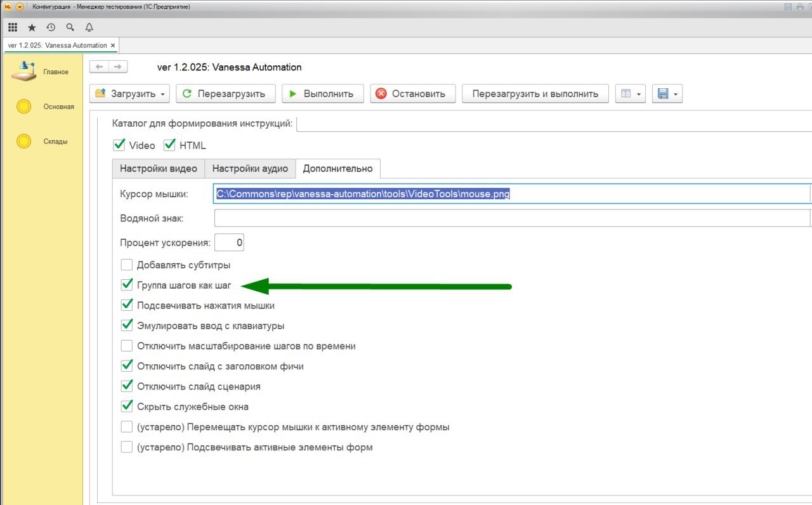The width and height of the screenshot is (812, 505).
Task: Open the Главное section
Action: coord(41,71)
